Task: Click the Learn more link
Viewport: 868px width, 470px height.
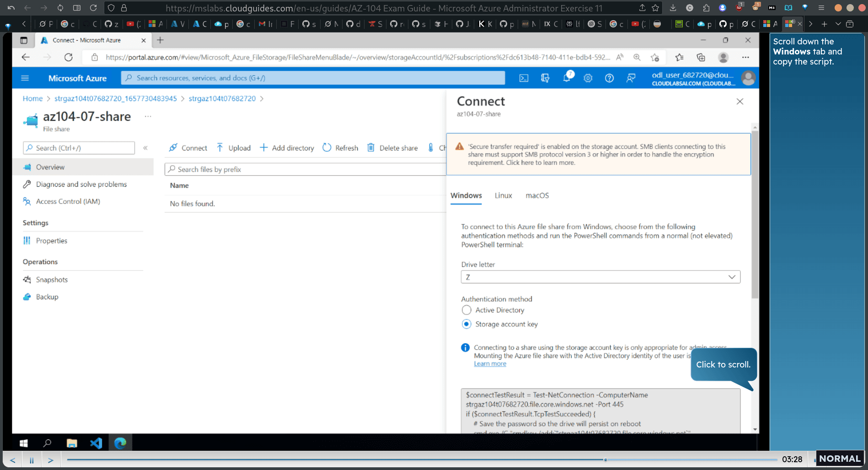Action: click(490, 364)
